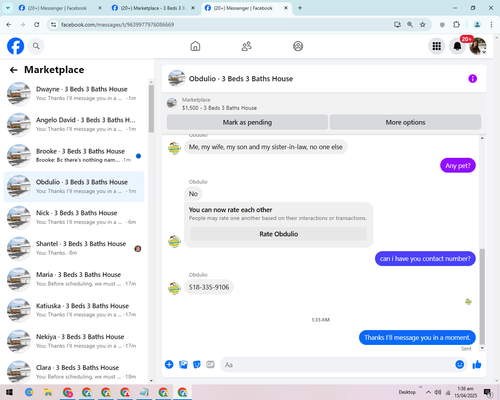Open Katiuska conversation
The image size is (500, 400).
click(74, 310)
